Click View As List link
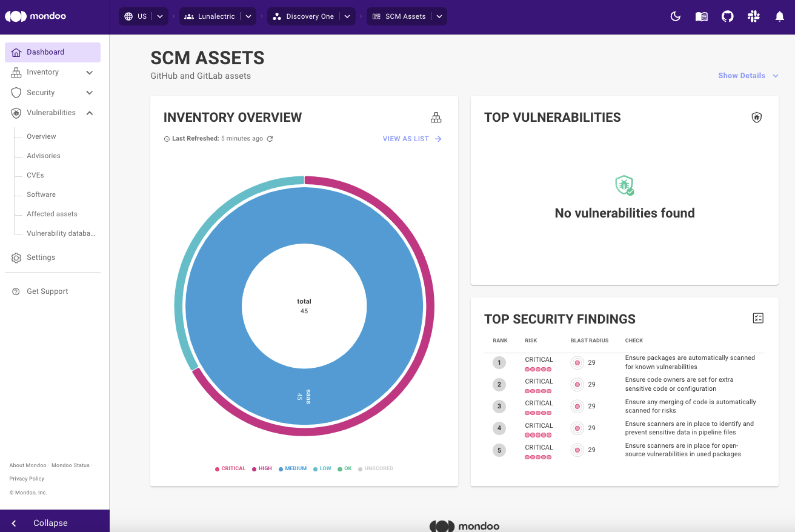Screen dimensions: 795x532 412,139
